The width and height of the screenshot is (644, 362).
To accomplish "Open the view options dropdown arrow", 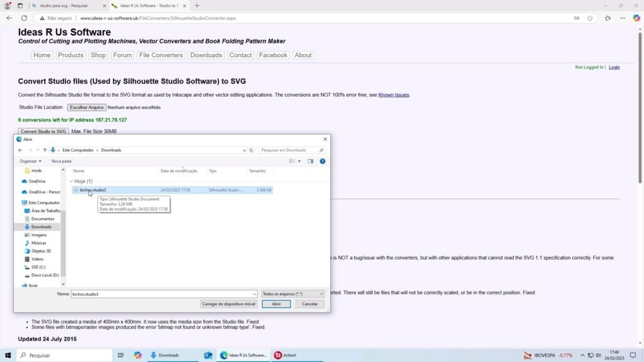I will coord(299,162).
